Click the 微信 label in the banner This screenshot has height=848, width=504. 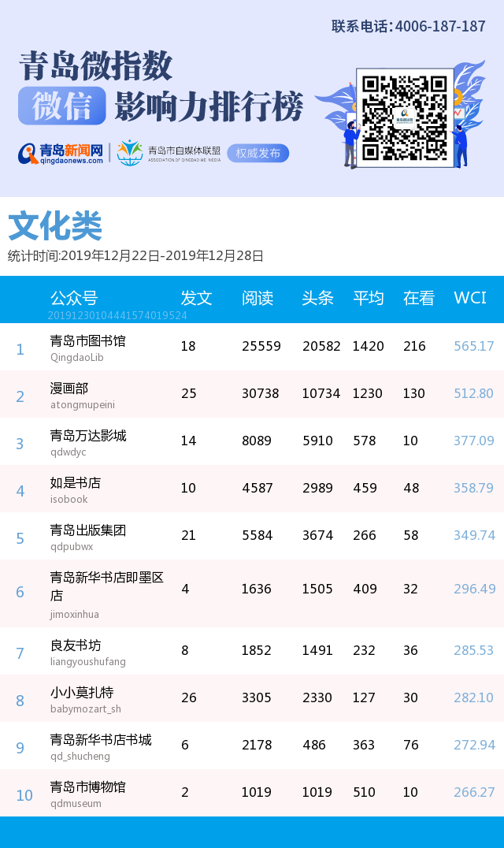point(61,106)
